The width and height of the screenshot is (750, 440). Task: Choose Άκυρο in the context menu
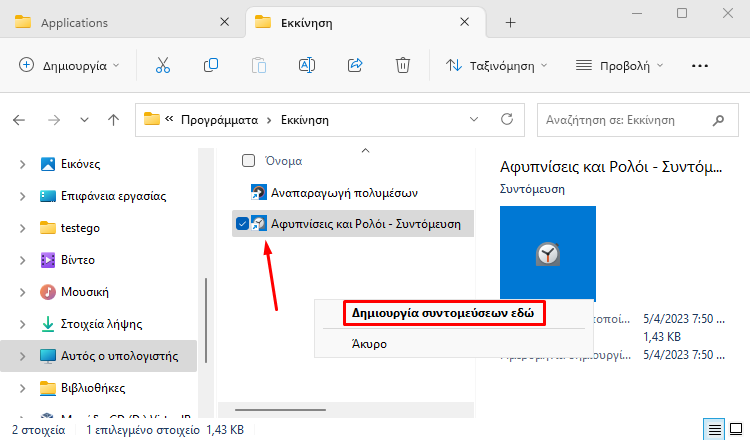pos(369,344)
